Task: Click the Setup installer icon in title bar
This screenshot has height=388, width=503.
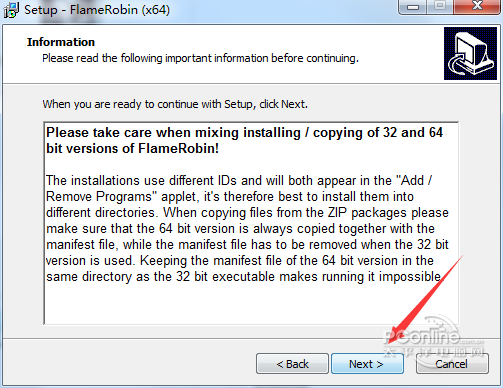Action: pos(11,10)
